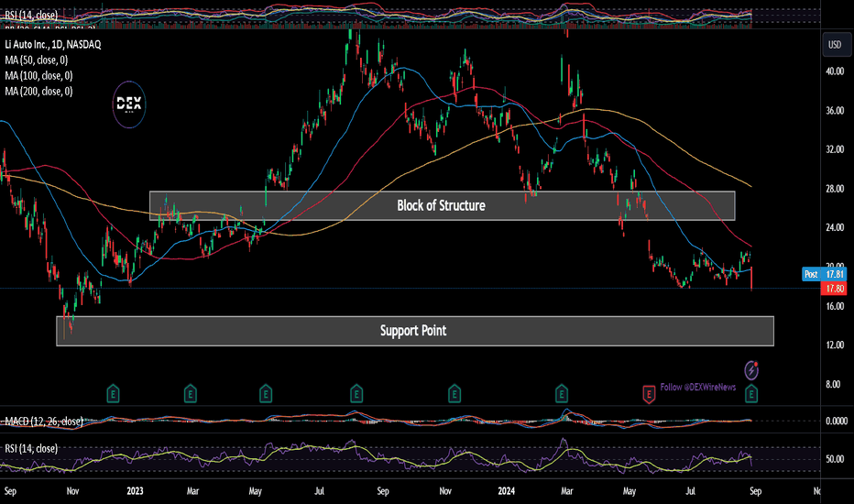This screenshot has height=504, width=854.
Task: Select the MA (100, close, 0) legend
Action: (38, 76)
